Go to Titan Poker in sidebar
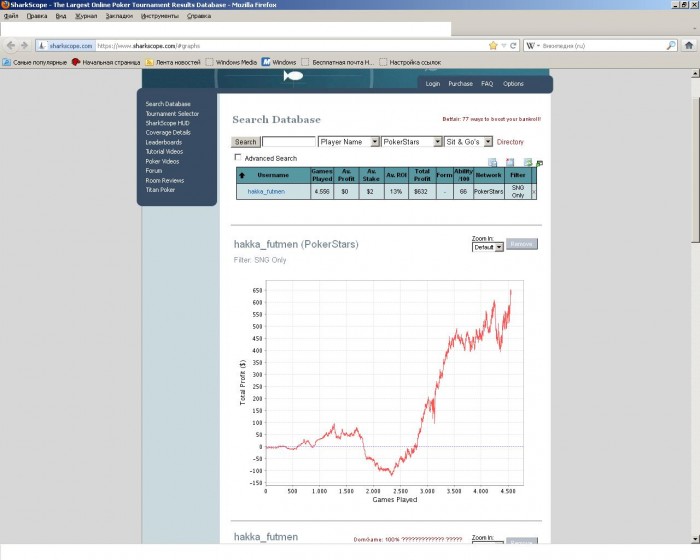 (x=160, y=190)
